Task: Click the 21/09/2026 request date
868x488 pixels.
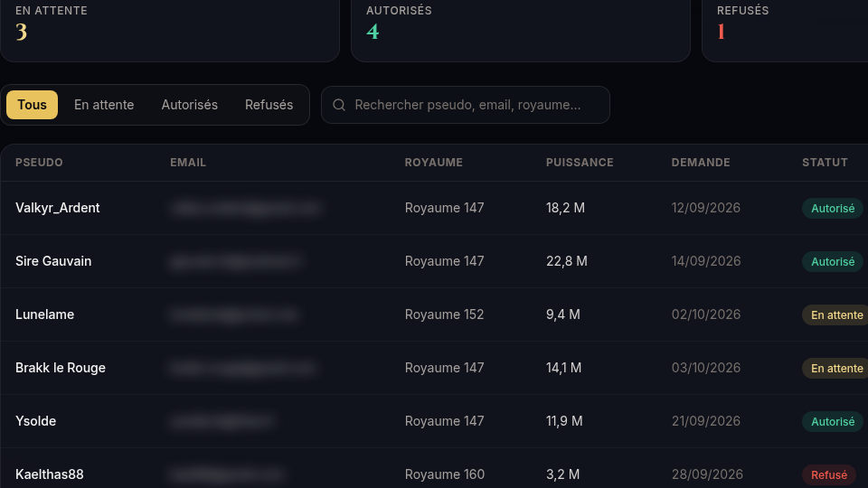Action: pyautogui.click(x=706, y=421)
